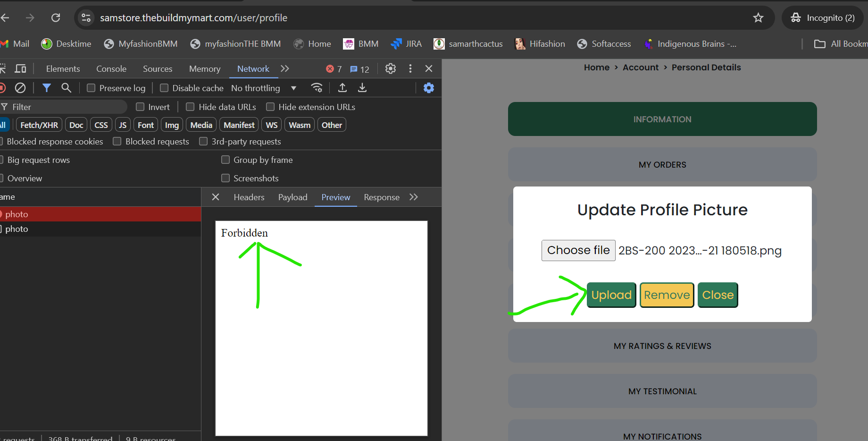The image size is (868, 441).
Task: Tick the 3rd-party requests checkbox
Action: pyautogui.click(x=203, y=141)
